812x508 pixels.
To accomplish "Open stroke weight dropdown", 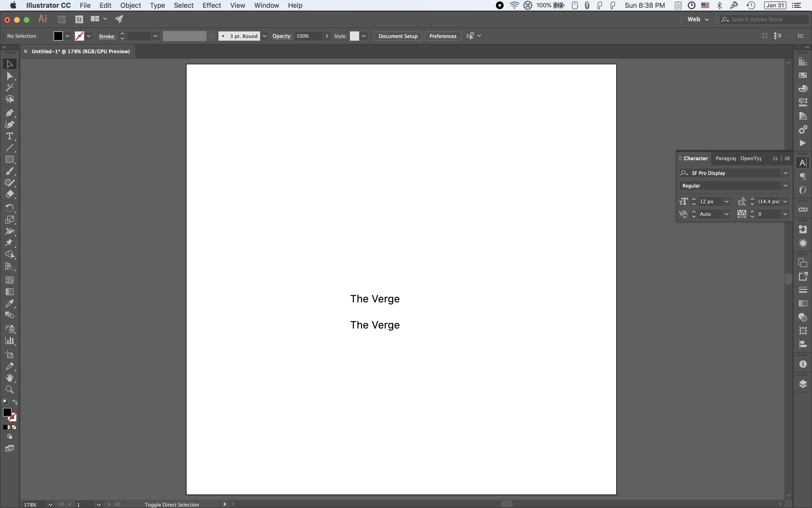I will point(155,36).
